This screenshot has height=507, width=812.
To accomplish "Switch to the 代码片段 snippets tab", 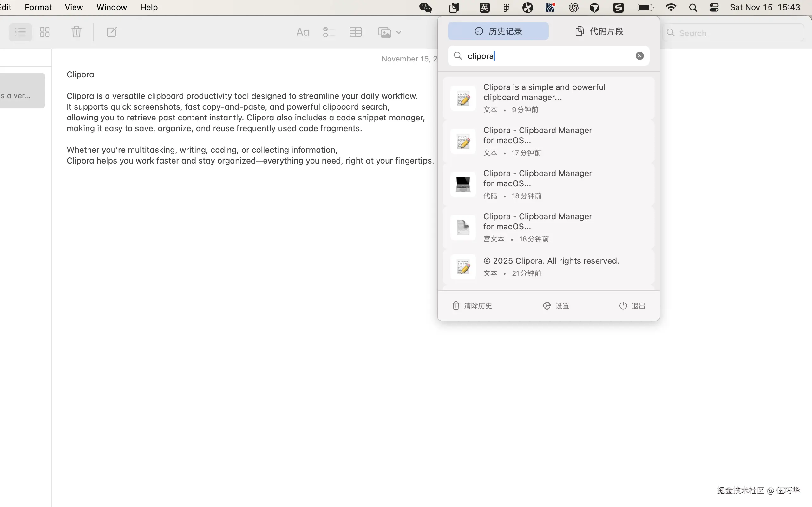I will click(599, 31).
